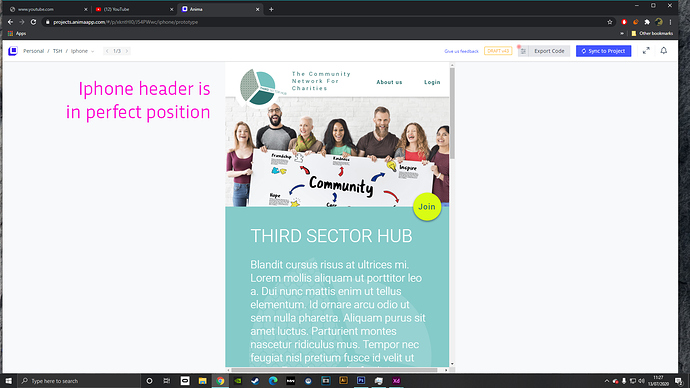Open the notifications bell
Image resolution: width=690 pixels, height=388 pixels.
tap(664, 51)
